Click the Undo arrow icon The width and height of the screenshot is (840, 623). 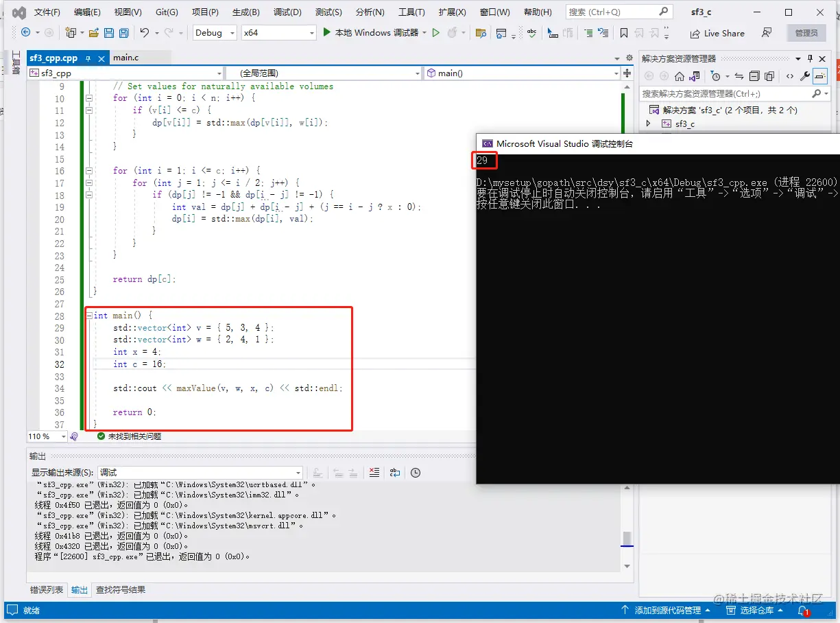[x=144, y=33]
